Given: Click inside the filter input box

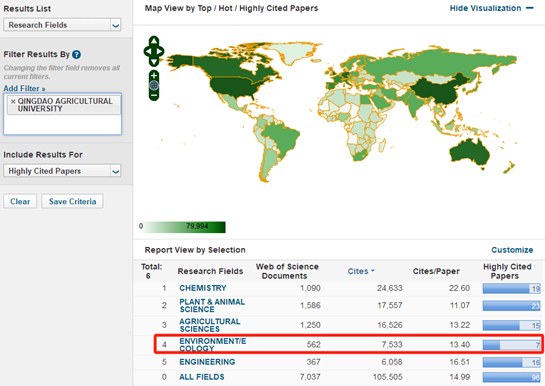Looking at the screenshot, I should (x=63, y=124).
